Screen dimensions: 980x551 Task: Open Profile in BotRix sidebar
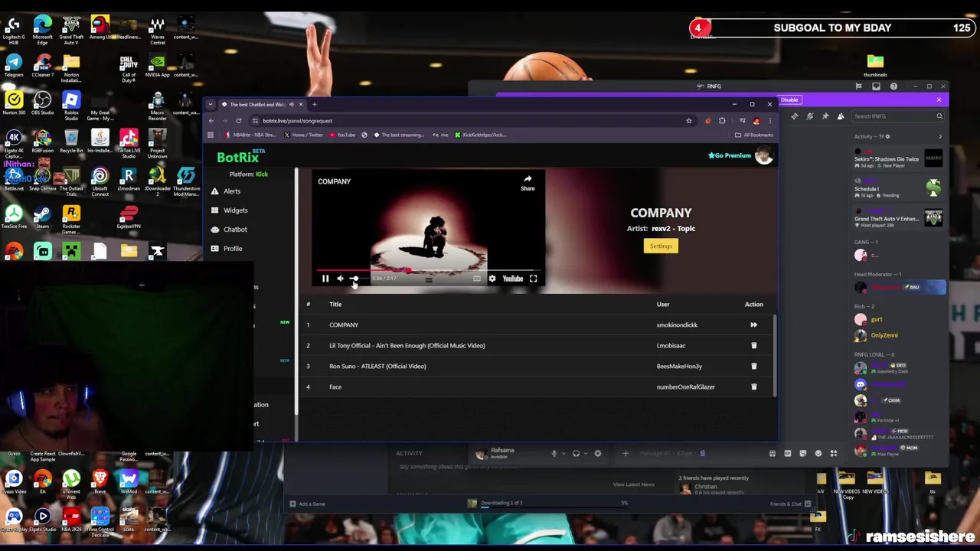(x=233, y=249)
